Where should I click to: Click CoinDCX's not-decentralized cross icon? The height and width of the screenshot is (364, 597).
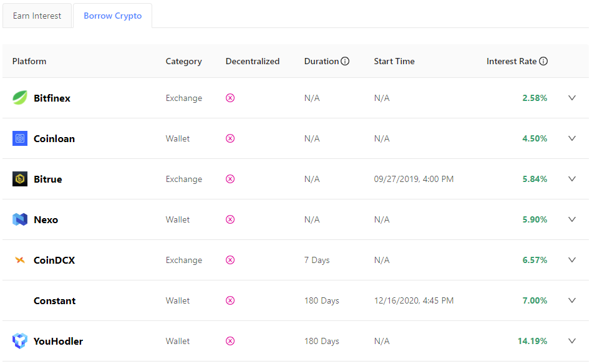point(230,260)
